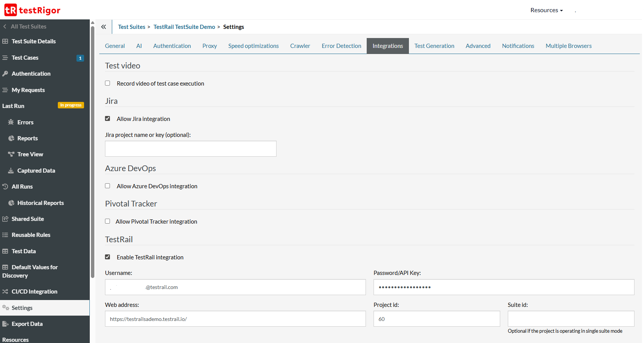Click the Test Cases list icon

click(5, 58)
